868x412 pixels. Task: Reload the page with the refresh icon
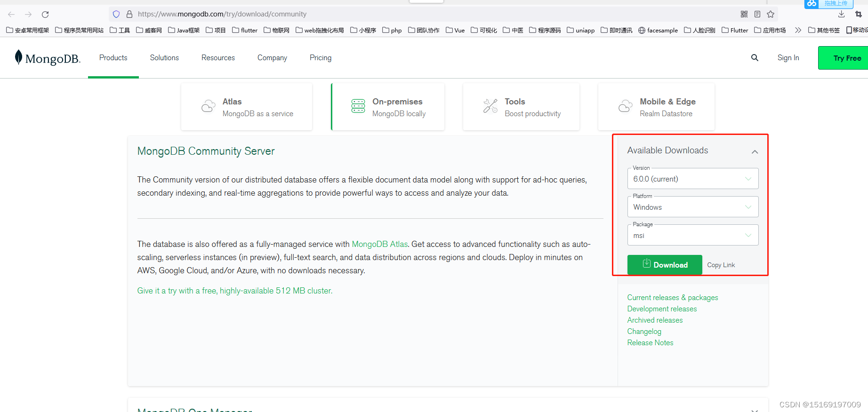click(x=45, y=14)
